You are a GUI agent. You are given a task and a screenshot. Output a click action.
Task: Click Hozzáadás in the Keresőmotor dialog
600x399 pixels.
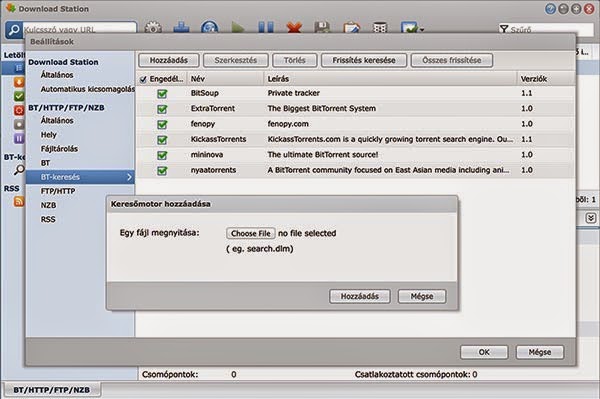pyautogui.click(x=360, y=296)
